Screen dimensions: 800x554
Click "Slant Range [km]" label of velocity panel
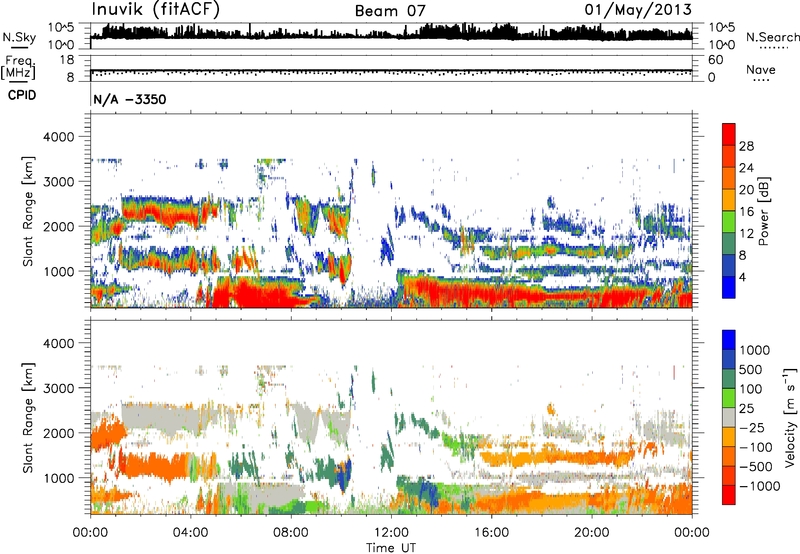[x=28, y=418]
